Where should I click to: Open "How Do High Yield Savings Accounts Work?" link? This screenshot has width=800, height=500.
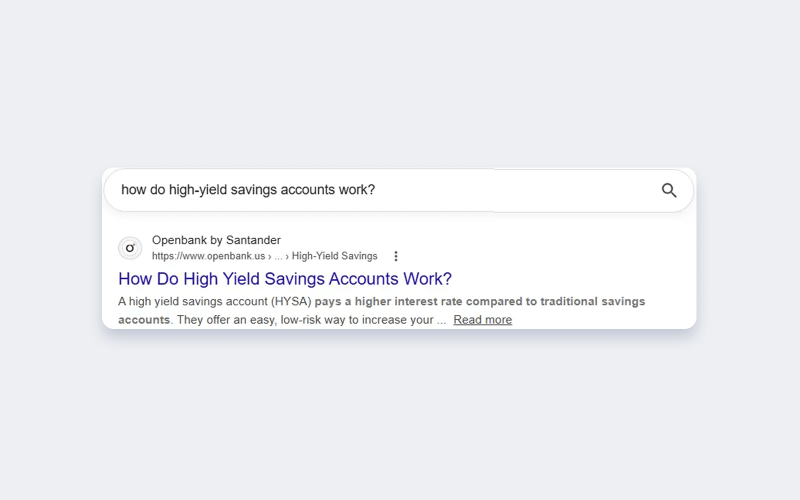tap(285, 279)
